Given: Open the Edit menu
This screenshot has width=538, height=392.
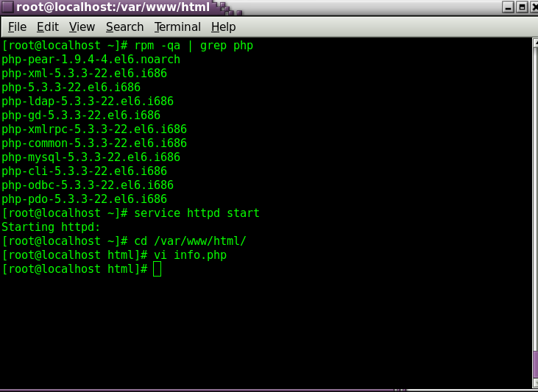Looking at the screenshot, I should (48, 26).
